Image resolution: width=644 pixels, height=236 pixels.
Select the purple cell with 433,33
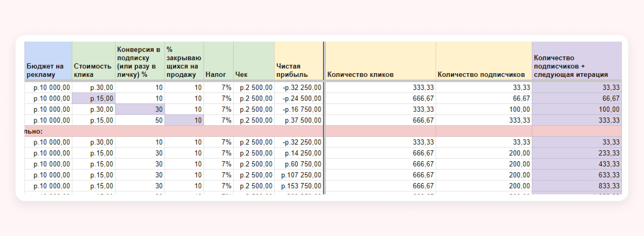(576, 164)
